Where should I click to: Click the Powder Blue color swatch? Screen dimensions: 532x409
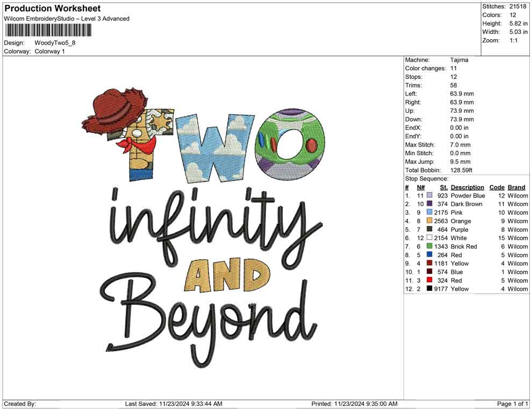tap(429, 195)
